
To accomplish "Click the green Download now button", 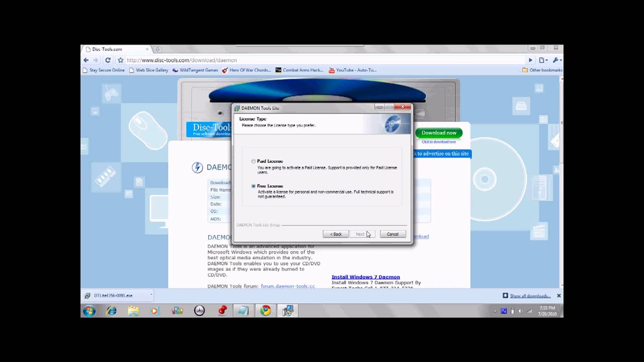I will tap(439, 133).
